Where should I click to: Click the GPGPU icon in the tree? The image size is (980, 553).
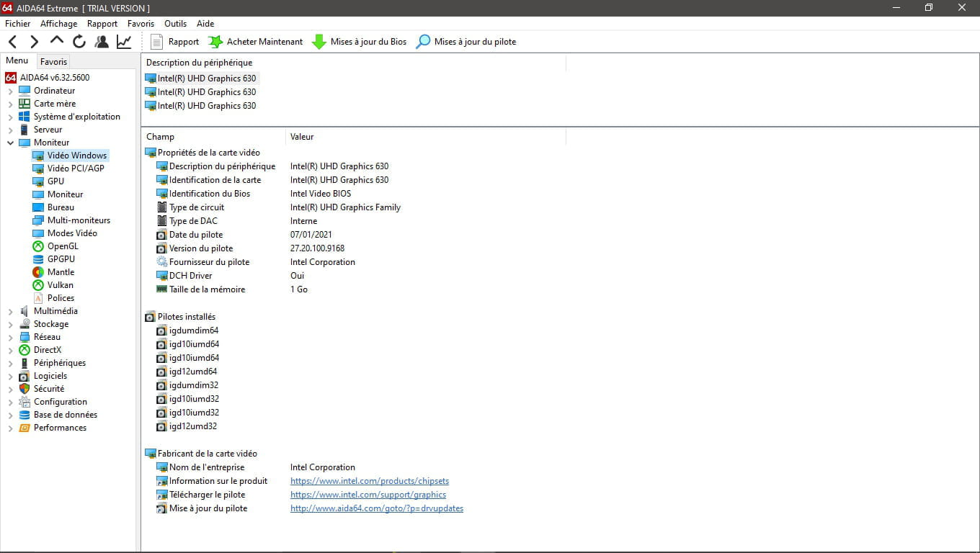tap(38, 259)
